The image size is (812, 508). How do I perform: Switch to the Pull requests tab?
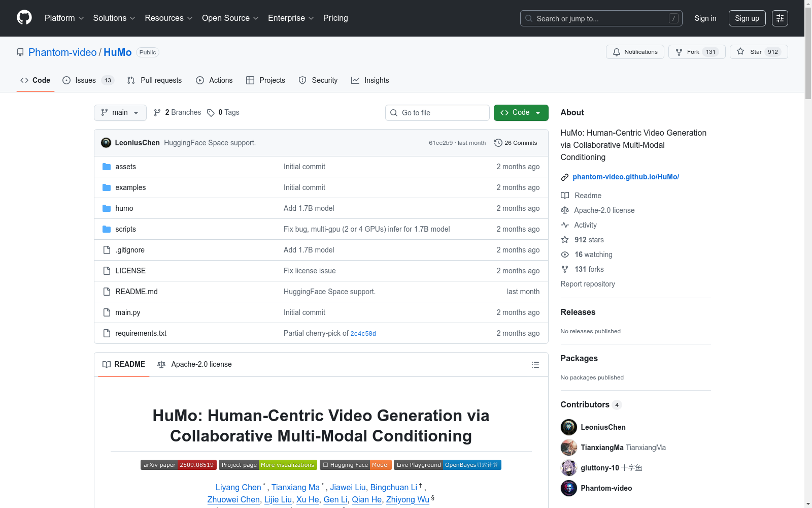click(154, 80)
